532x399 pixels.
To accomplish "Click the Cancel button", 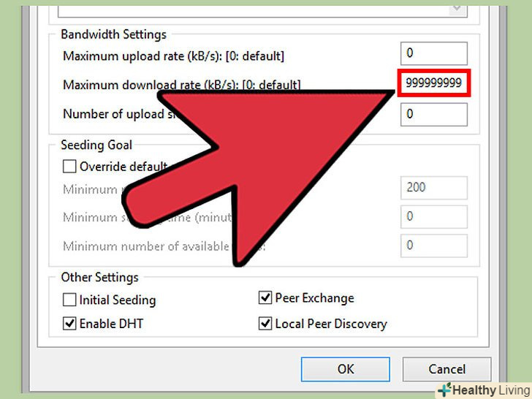I will [x=446, y=369].
